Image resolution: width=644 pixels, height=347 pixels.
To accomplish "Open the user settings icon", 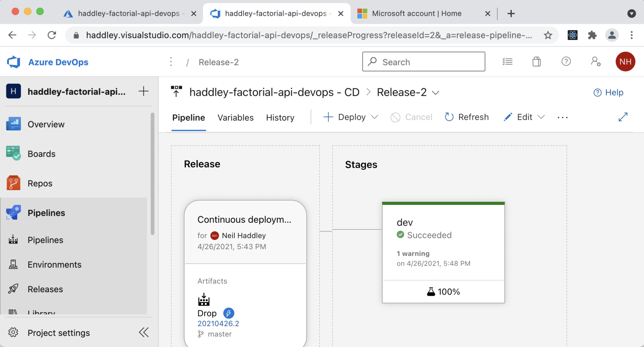I will point(595,62).
